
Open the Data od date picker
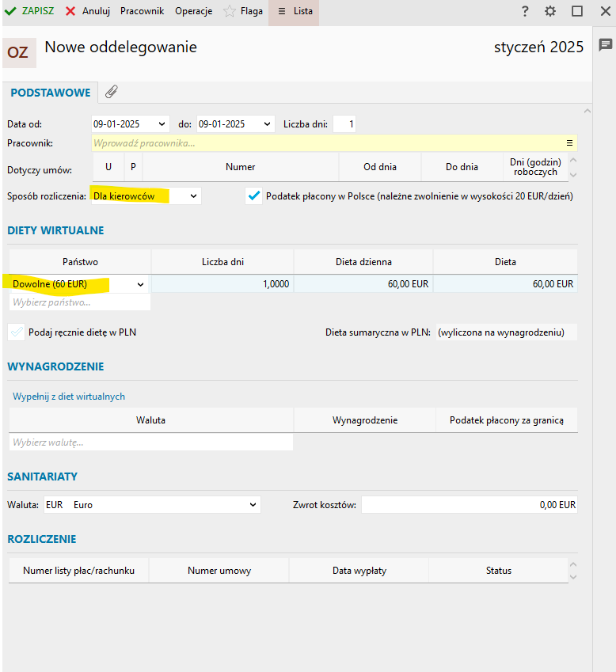[162, 123]
